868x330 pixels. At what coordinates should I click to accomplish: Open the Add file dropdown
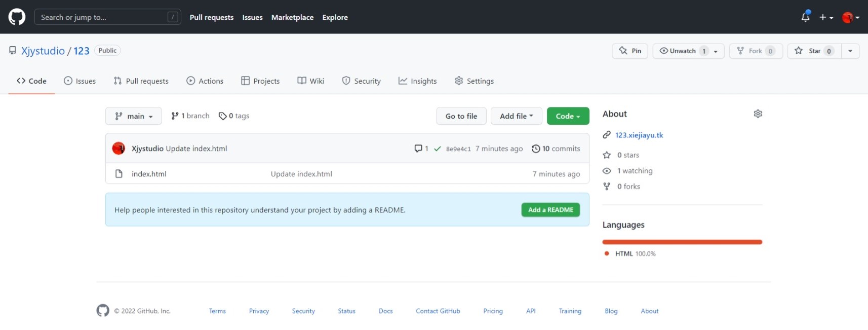pyautogui.click(x=516, y=116)
